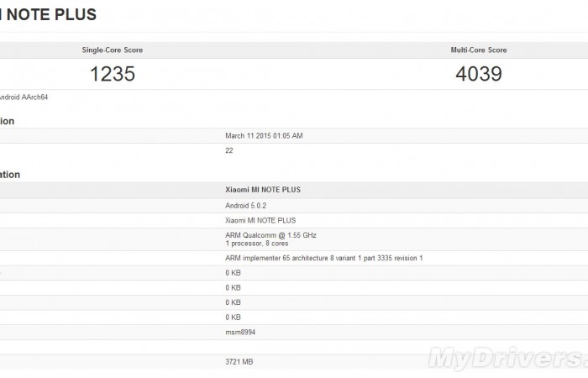This screenshot has height=378, width=588.
Task: Click ARM Qualcomm @ 1.55 GHz text
Action: (x=270, y=234)
